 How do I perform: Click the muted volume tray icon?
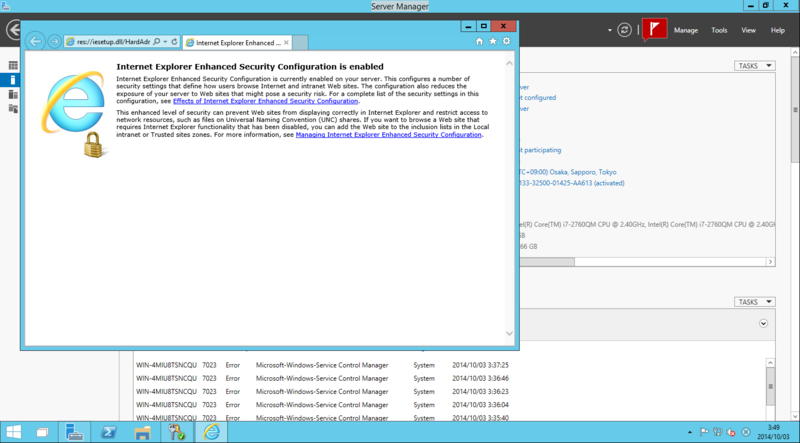pos(731,432)
